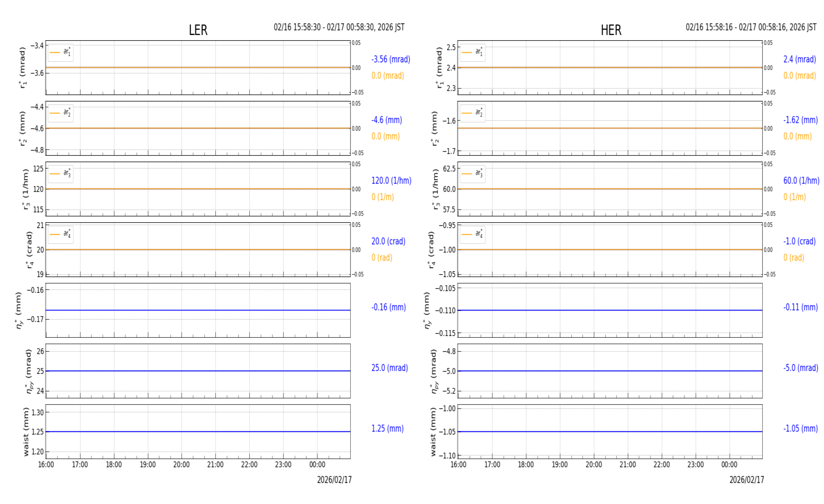Click the orange 0 (rad) value beside LER
Image resolution: width=824 pixels, height=504 pixels.
(382, 258)
